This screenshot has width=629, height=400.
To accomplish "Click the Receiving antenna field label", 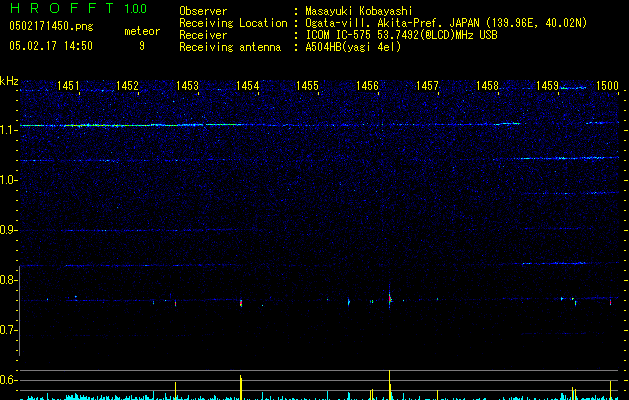I will click(x=230, y=47).
